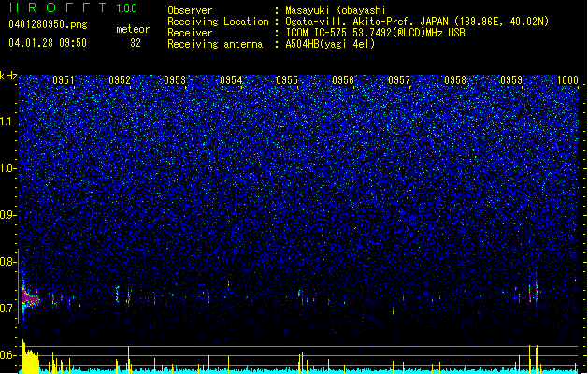The width and height of the screenshot is (588, 374).
Task: Click the 0952 time marker
Action: [120, 80]
